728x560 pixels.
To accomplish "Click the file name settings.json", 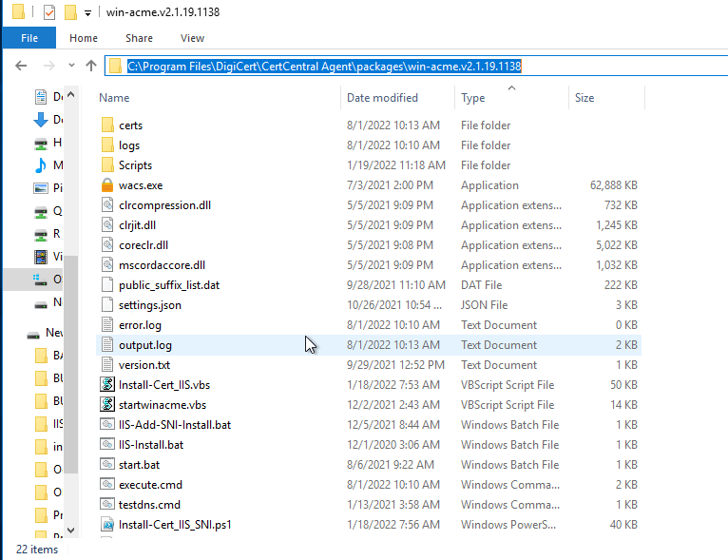I will tap(150, 305).
